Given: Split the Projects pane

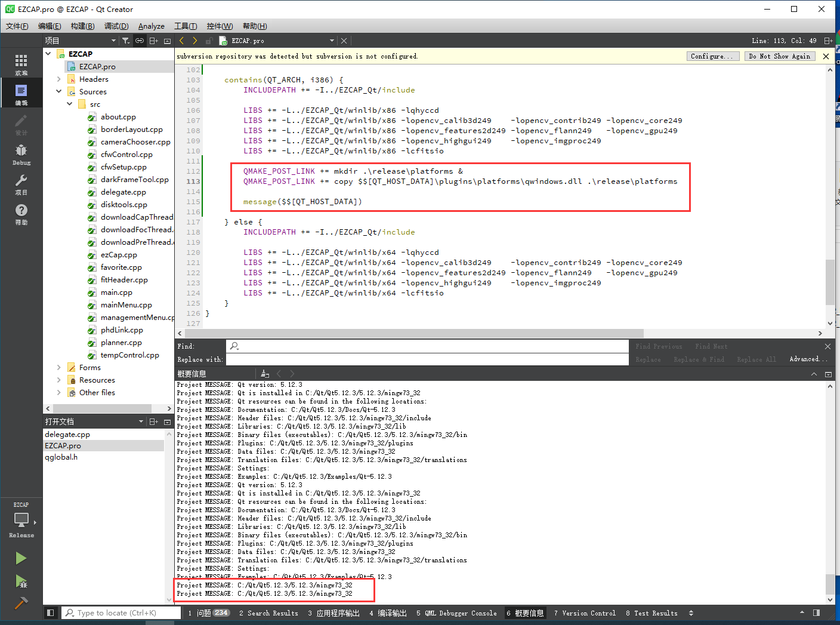Looking at the screenshot, I should click(153, 41).
